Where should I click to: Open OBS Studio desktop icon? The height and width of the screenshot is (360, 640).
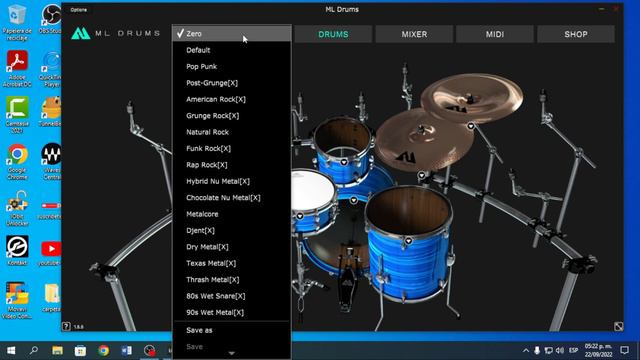coord(51,19)
